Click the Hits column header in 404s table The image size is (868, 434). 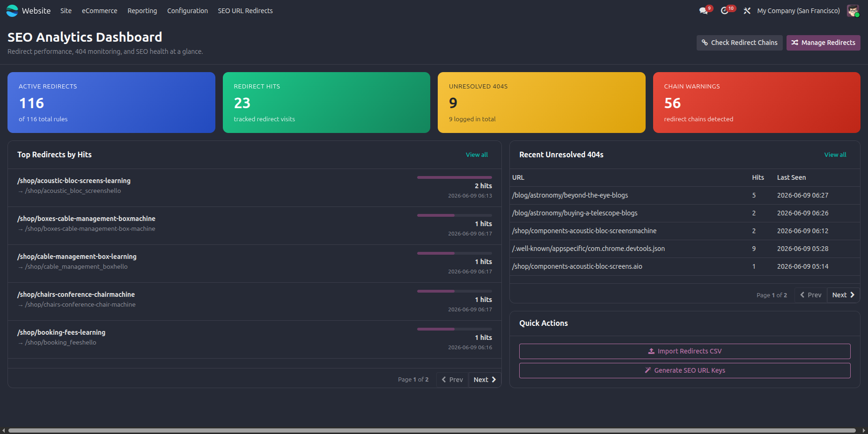(758, 177)
